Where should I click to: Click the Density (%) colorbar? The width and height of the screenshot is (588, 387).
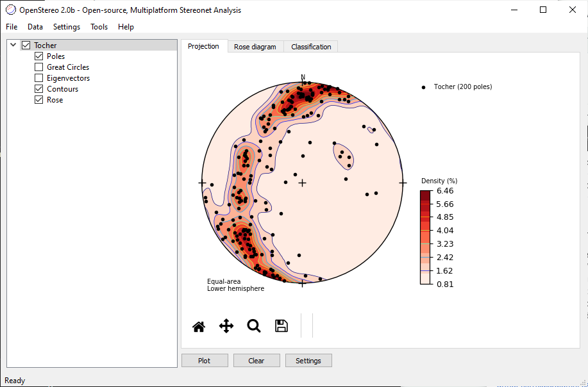tap(425, 238)
